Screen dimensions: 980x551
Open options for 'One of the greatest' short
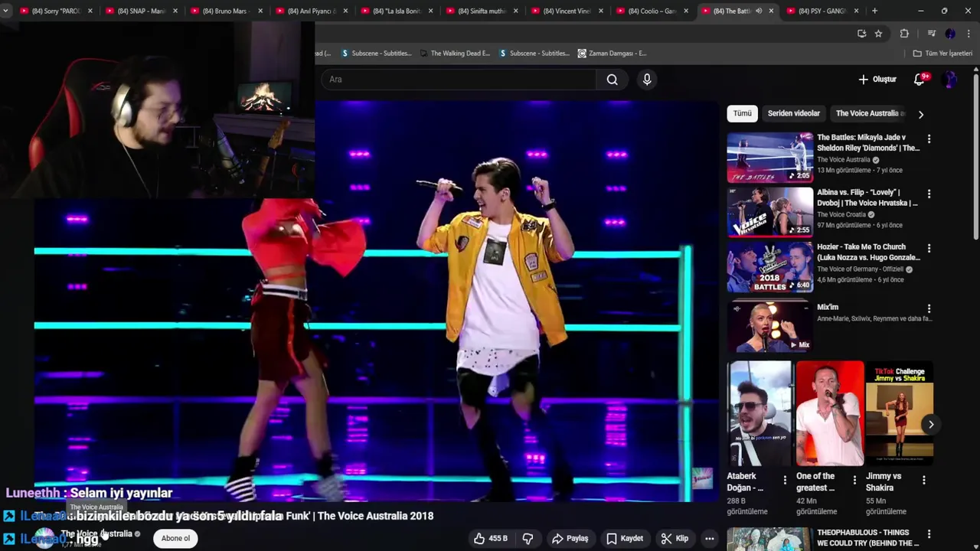[x=854, y=480]
